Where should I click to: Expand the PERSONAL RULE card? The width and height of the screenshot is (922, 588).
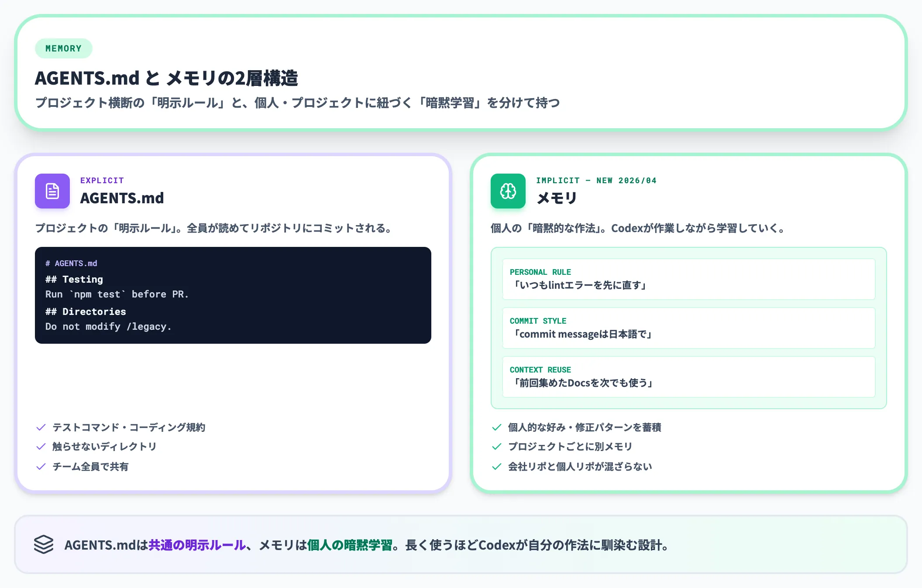689,279
